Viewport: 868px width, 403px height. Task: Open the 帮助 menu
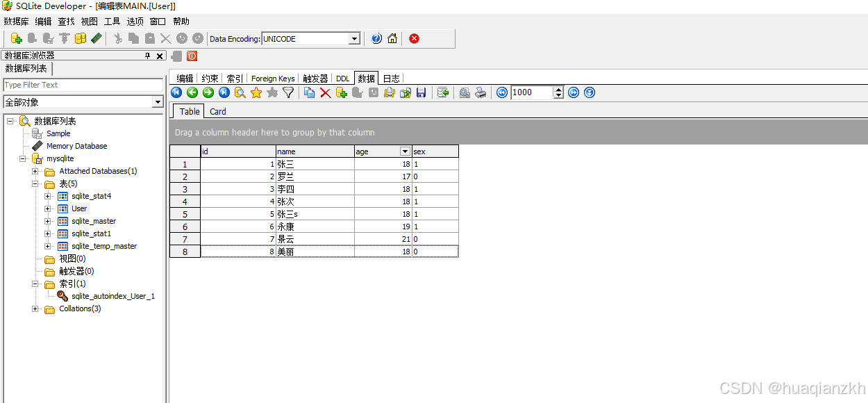(181, 22)
